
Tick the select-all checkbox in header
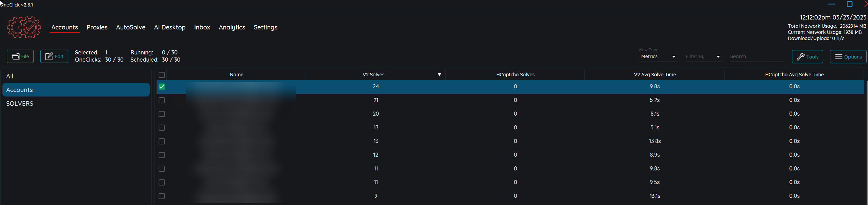coord(162,75)
